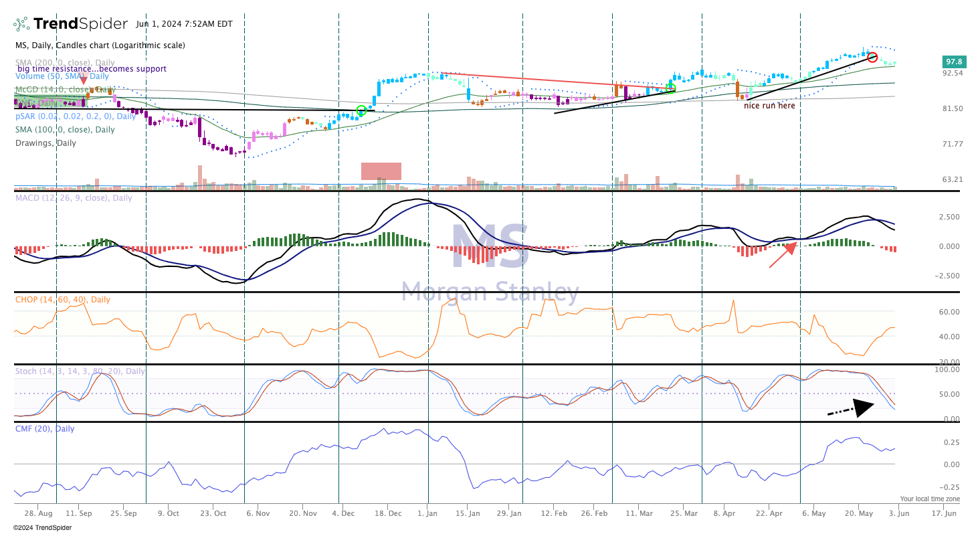This screenshot has height=534, width=980.
Task: Click the 71.77 price axis value
Action: point(951,144)
